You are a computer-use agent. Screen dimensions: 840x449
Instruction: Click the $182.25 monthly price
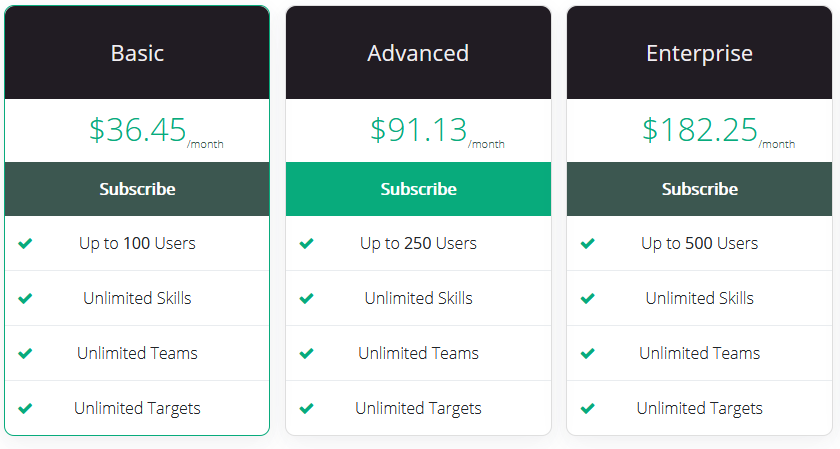click(718, 131)
